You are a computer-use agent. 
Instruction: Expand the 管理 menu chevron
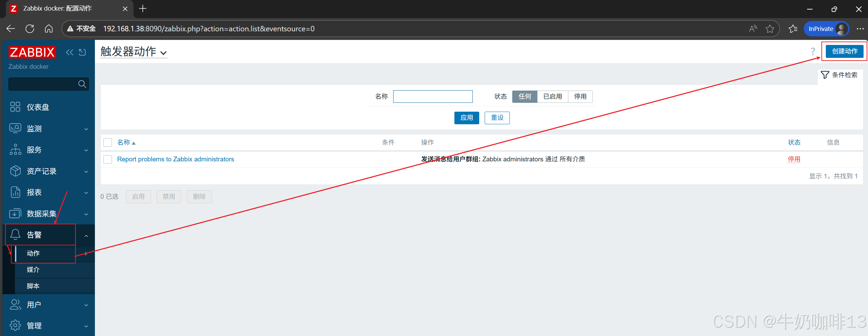[86, 326]
